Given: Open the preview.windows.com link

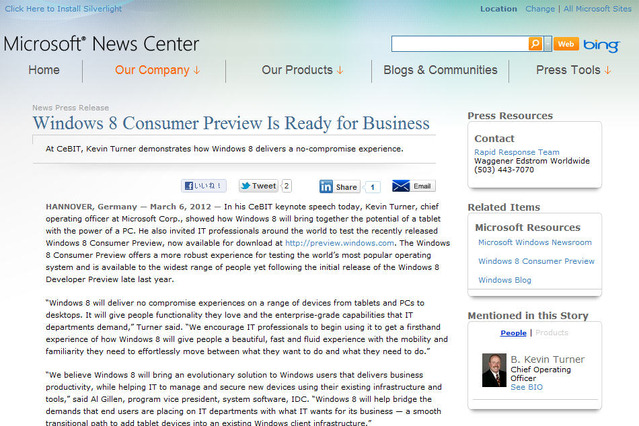Looking at the screenshot, I should (x=339, y=243).
